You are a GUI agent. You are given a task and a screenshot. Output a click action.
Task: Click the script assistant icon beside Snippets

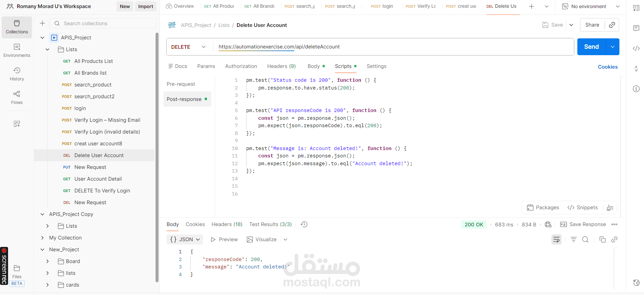pyautogui.click(x=610, y=208)
